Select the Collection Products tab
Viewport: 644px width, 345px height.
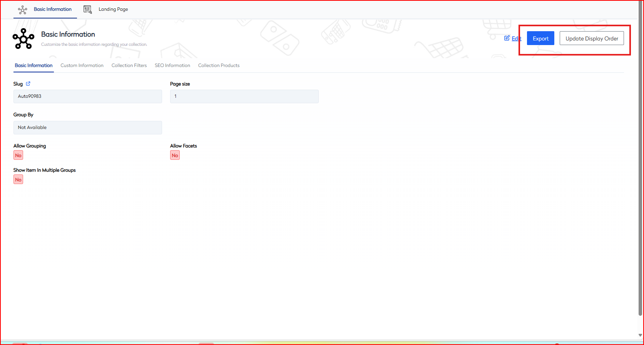pyautogui.click(x=219, y=65)
